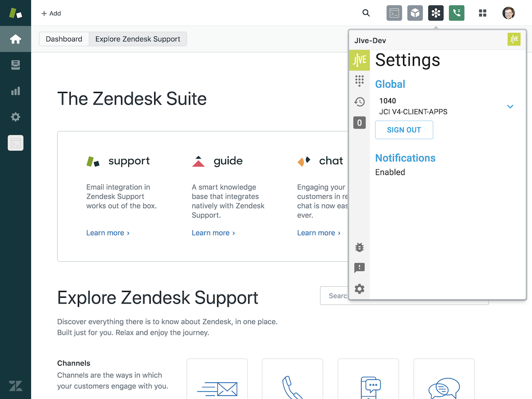The width and height of the screenshot is (532, 399).
Task: Click the bug report icon
Action: click(360, 247)
